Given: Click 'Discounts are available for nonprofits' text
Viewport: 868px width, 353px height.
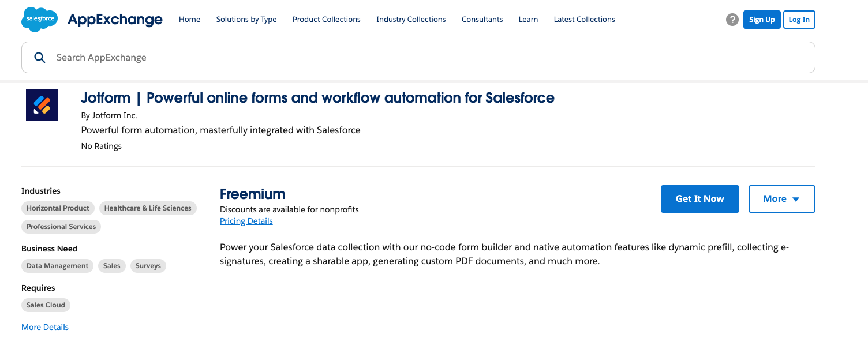Looking at the screenshot, I should pyautogui.click(x=289, y=209).
